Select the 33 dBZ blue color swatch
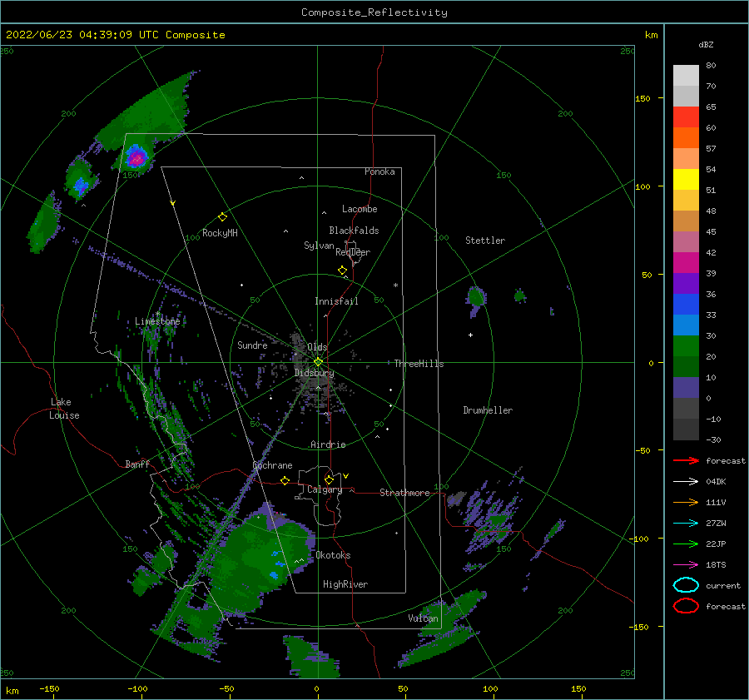The image size is (749, 700). coord(686,305)
